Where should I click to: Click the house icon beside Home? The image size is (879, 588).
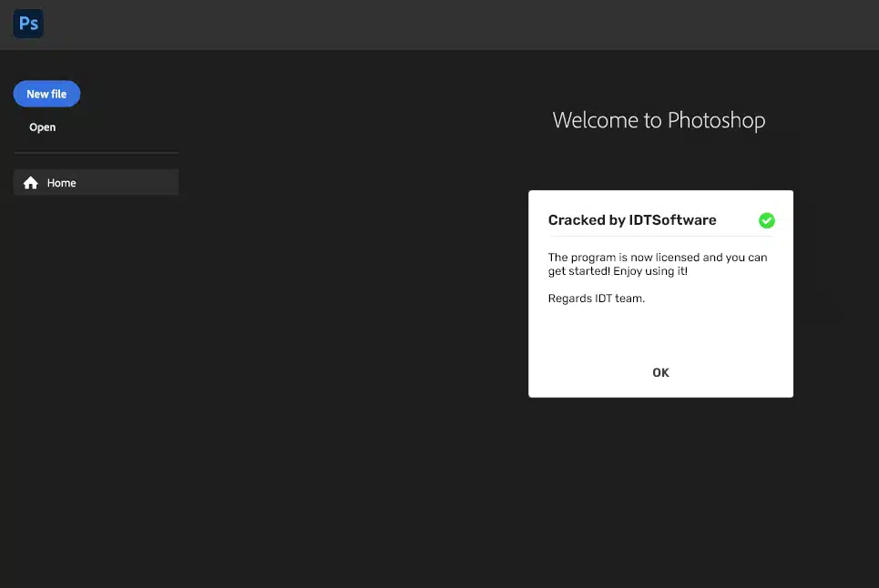point(31,183)
